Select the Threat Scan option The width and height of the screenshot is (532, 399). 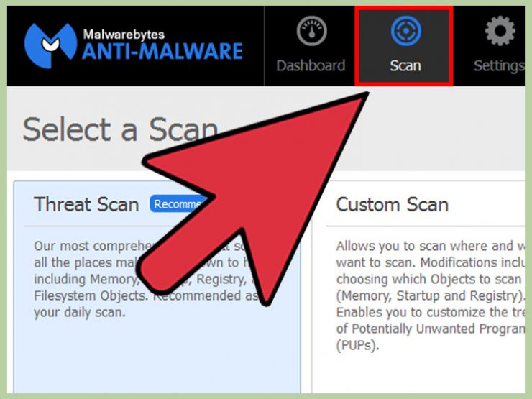click(x=157, y=287)
